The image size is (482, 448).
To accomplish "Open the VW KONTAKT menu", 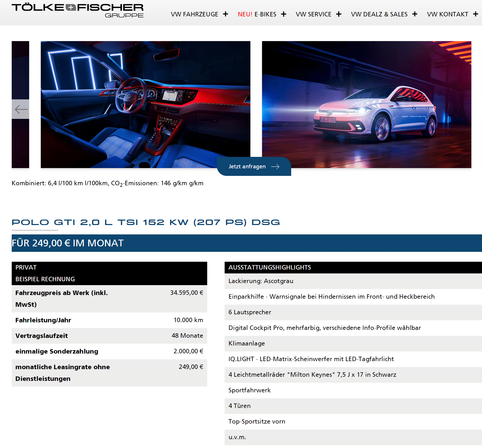I will (448, 14).
